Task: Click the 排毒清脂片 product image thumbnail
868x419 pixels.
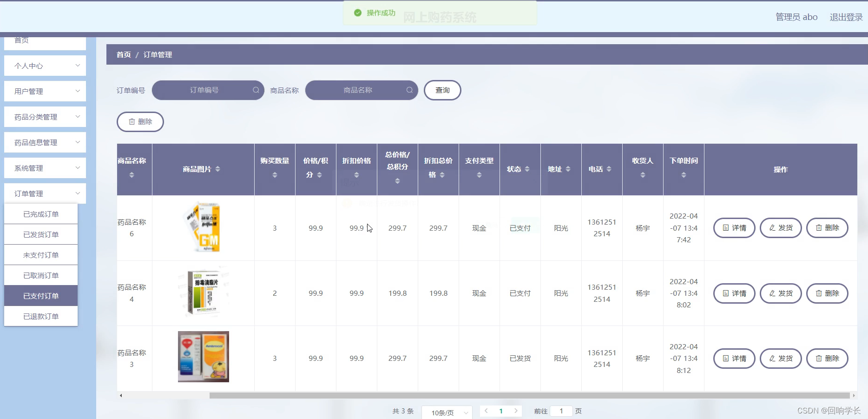Action: [x=203, y=292]
